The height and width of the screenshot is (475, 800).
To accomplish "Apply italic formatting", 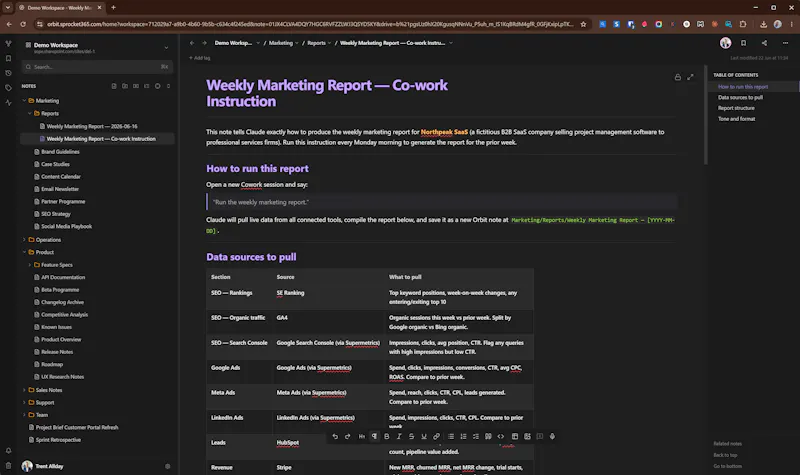I will (399, 437).
